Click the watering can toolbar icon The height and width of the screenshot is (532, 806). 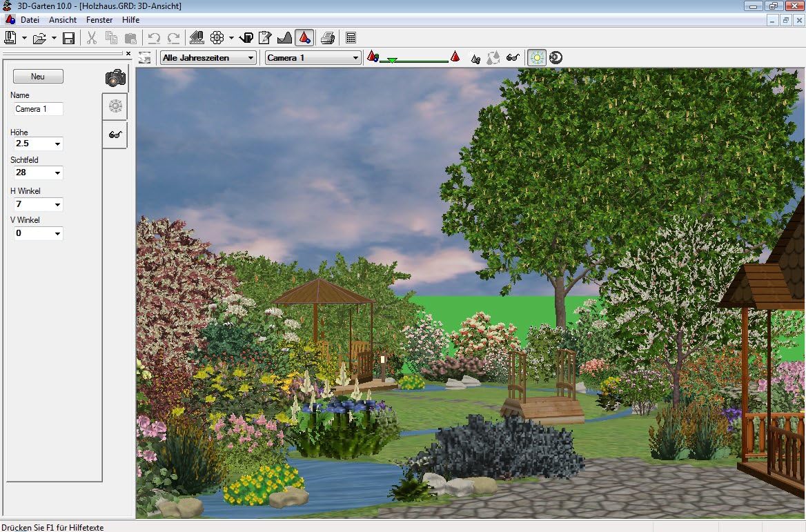(x=246, y=38)
